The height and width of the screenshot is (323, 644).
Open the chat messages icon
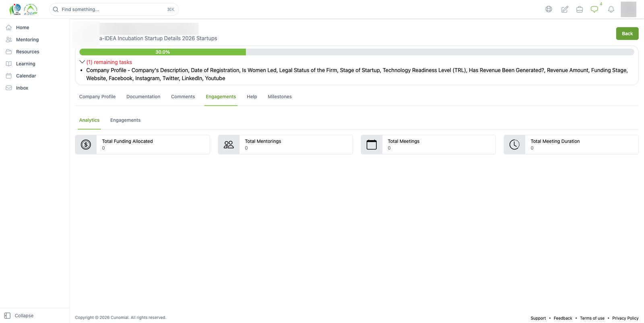click(x=594, y=9)
